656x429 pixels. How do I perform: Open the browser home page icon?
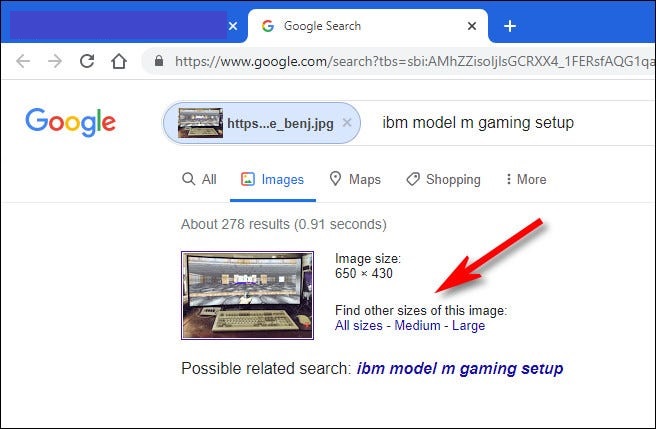(119, 61)
